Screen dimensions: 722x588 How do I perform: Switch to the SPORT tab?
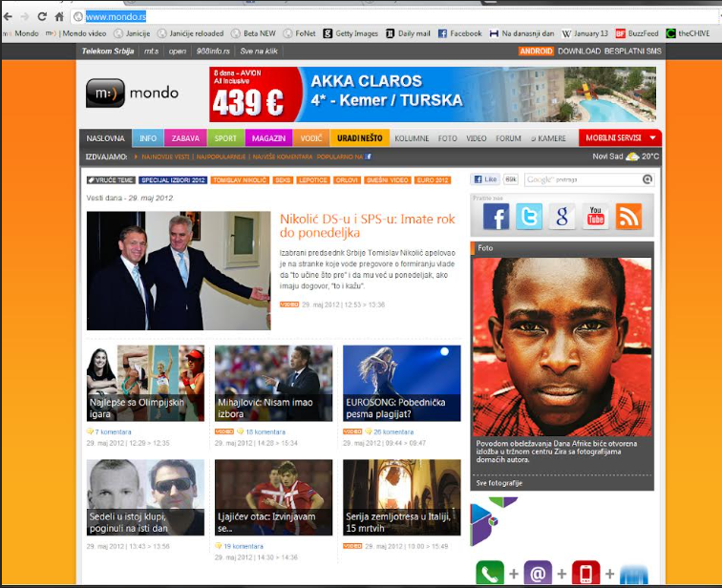coord(225,138)
